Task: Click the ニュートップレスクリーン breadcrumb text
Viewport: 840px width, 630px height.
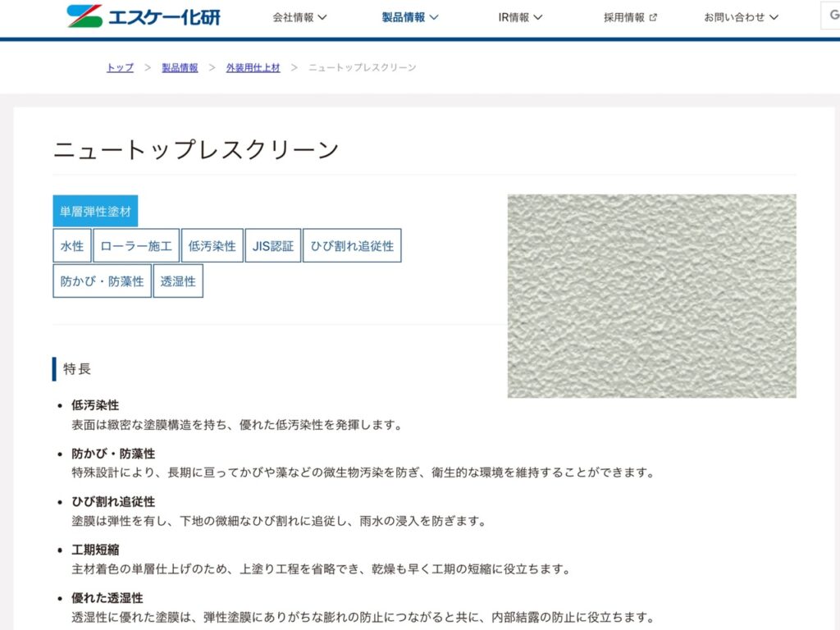Action: tap(362, 67)
